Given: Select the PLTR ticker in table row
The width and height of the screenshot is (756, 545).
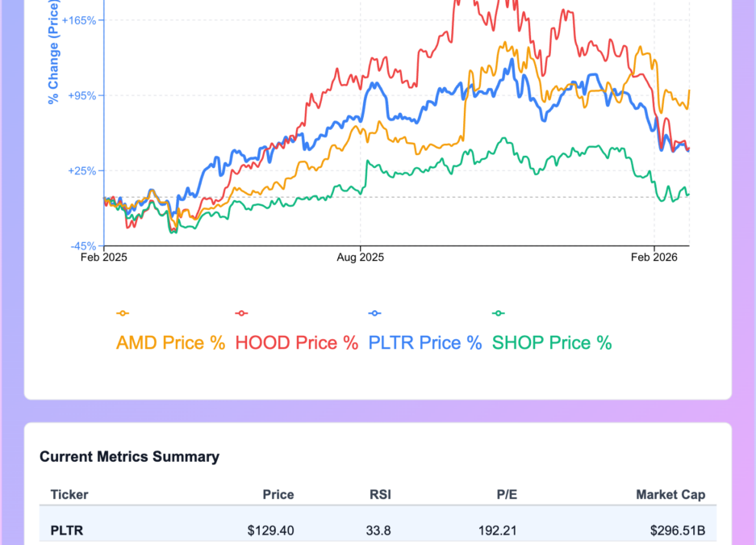Looking at the screenshot, I should tap(67, 530).
